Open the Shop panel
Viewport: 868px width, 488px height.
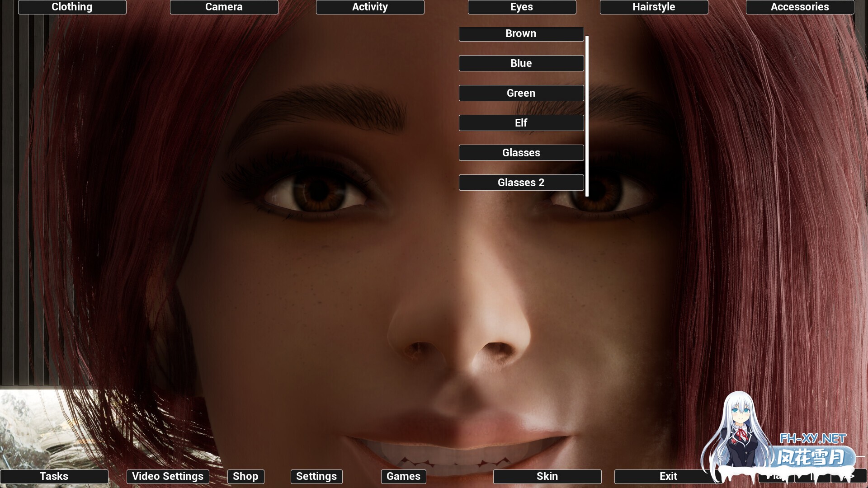[245, 475]
